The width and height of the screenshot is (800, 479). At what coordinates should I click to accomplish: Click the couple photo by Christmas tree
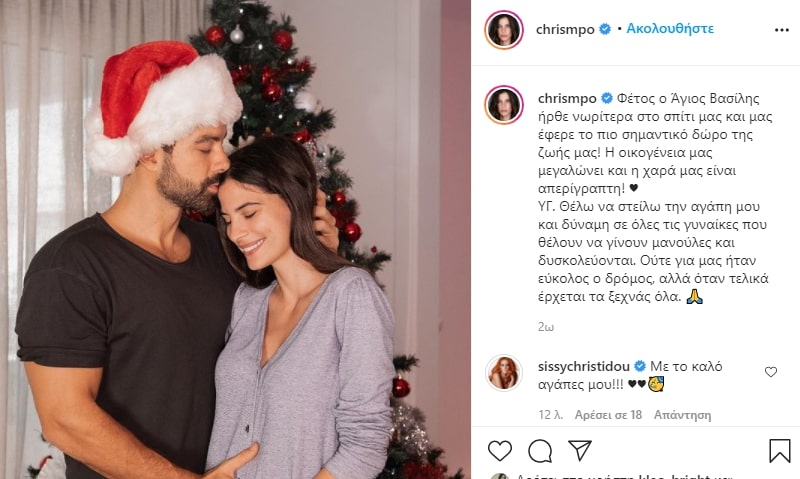tap(235, 239)
